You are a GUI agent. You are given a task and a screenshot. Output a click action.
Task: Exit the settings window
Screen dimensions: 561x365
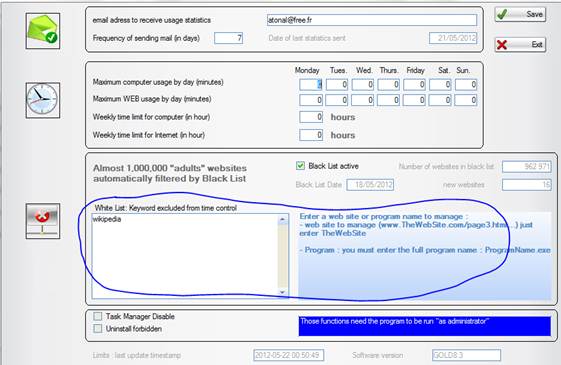tap(520, 45)
